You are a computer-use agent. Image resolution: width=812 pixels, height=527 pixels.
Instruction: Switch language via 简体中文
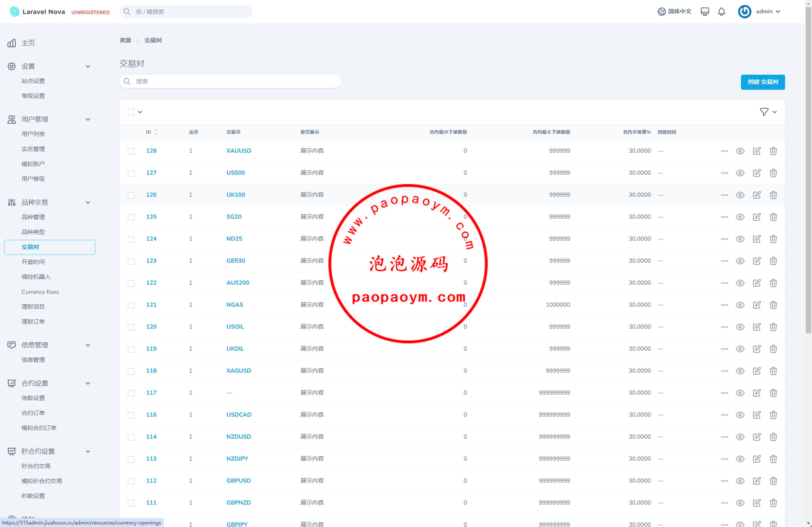point(674,12)
